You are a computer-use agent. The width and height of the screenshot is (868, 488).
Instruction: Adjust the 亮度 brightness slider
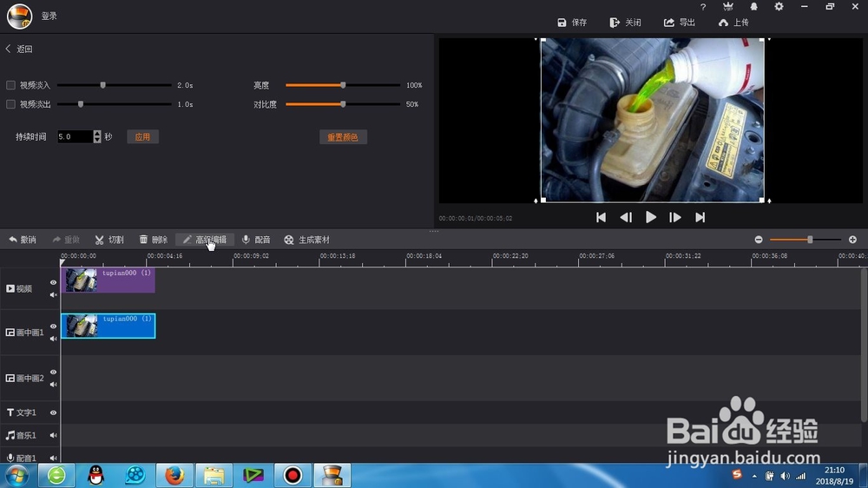[x=343, y=85]
